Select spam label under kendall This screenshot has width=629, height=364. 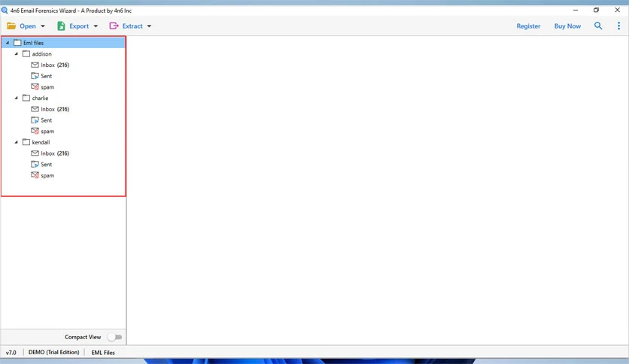tap(47, 175)
